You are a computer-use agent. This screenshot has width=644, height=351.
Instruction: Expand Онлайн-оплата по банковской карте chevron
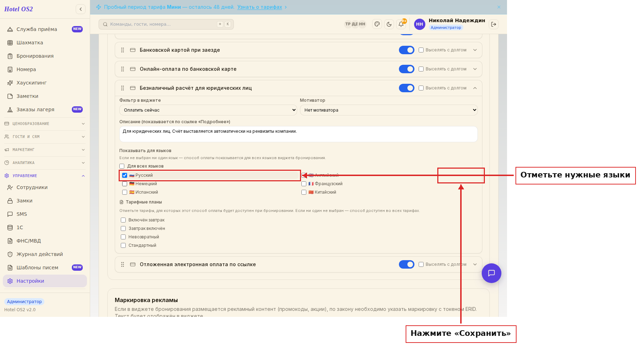click(x=475, y=69)
